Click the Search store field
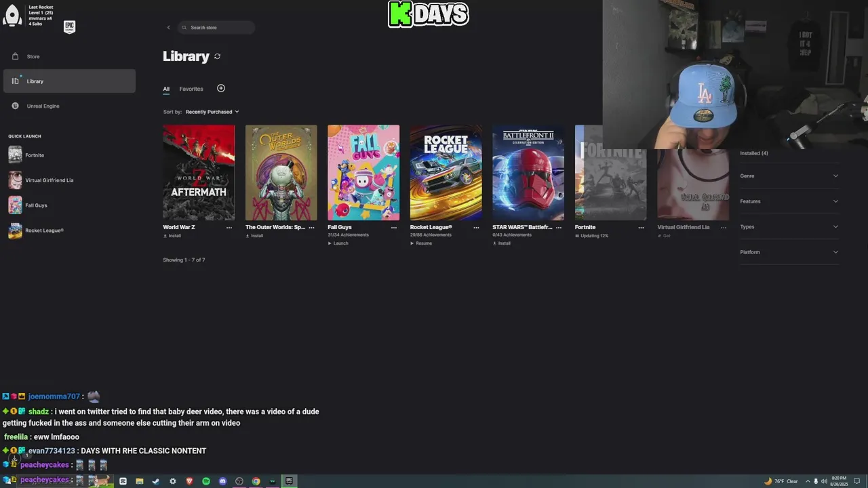 (216, 28)
